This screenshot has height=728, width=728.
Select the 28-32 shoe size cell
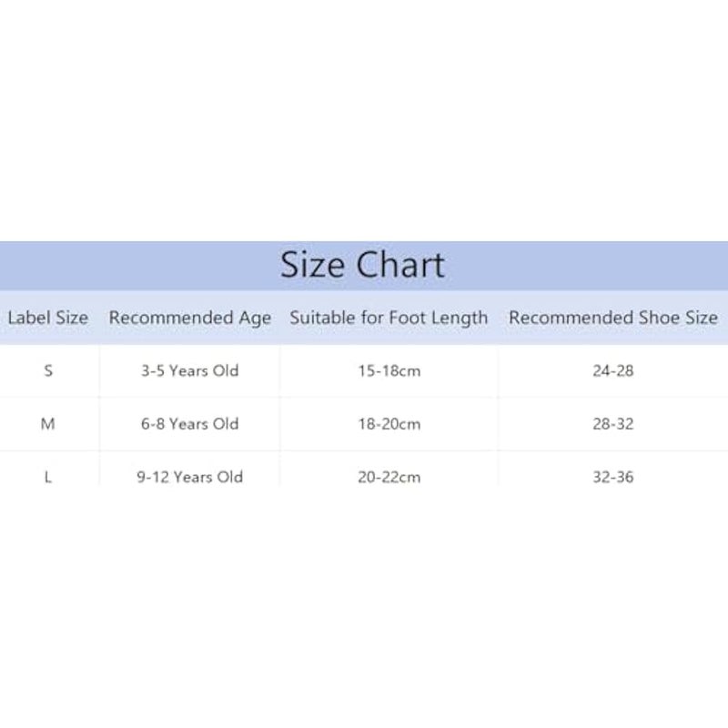[x=613, y=424]
